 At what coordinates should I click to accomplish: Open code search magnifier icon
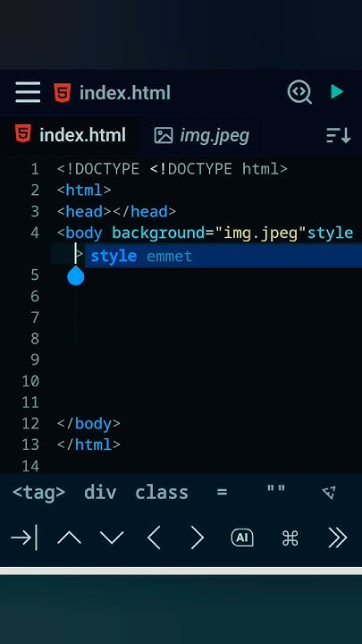tap(299, 92)
